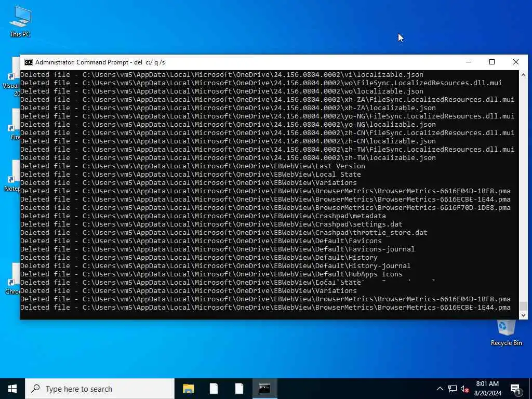Click the second blank document taskbar icon
The height and width of the screenshot is (399, 532).
[x=239, y=389]
